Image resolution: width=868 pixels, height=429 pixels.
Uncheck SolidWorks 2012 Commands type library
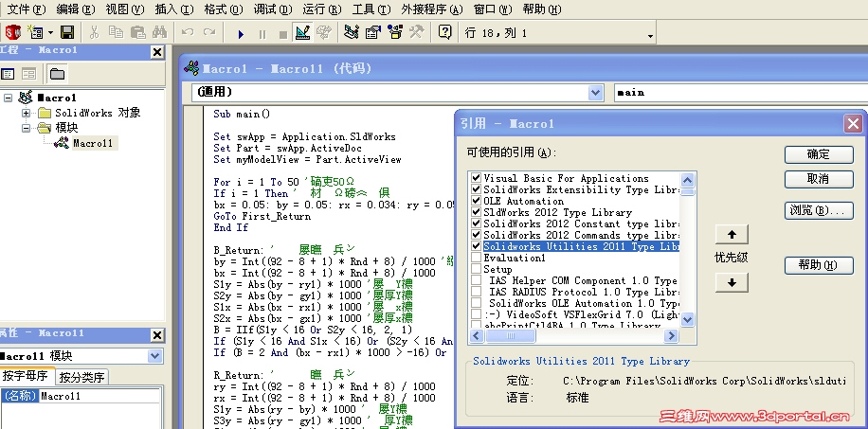click(x=476, y=235)
